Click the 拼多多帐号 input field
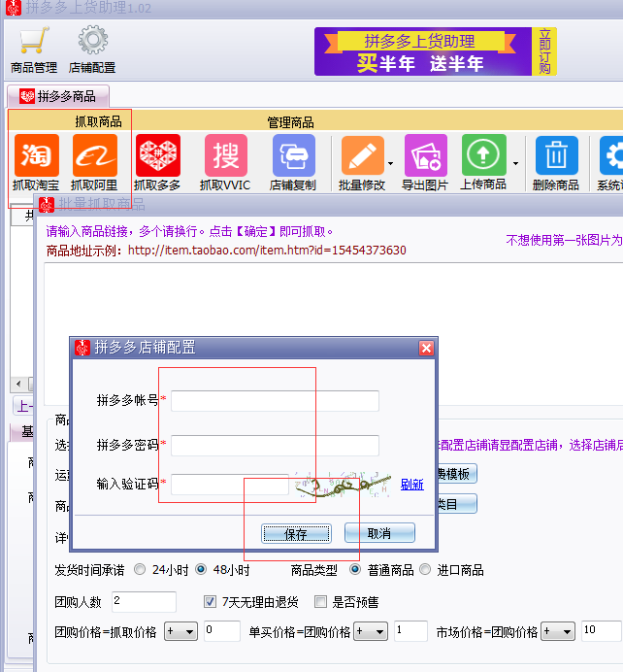 tap(275, 401)
